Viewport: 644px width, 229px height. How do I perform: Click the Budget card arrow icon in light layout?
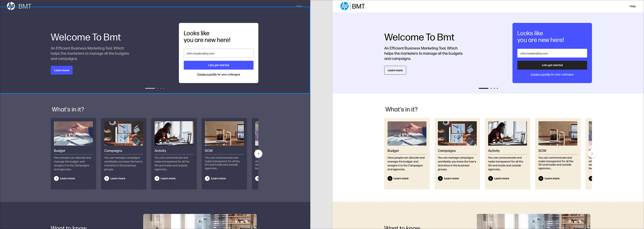pos(390,179)
